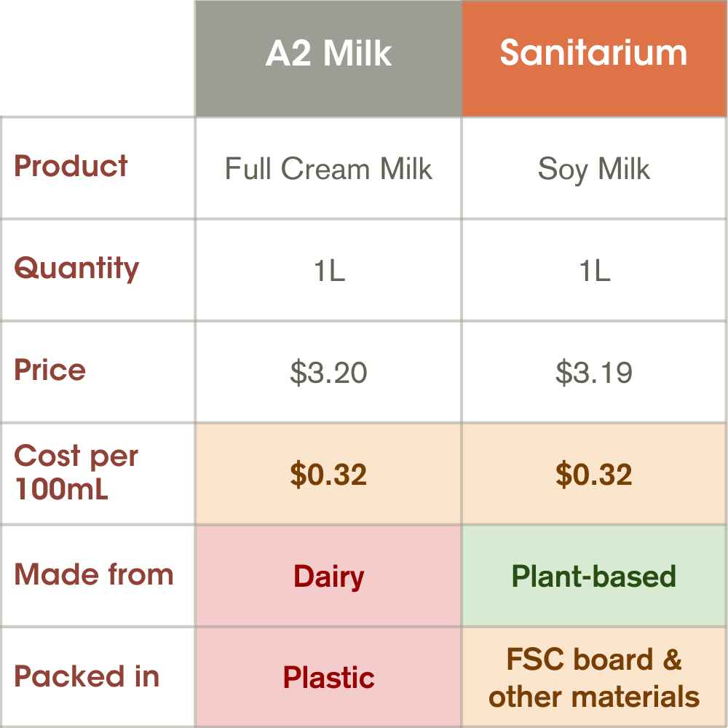The image size is (728, 728).
Task: Click the 1L quantity under Sanitarium
Action: pos(593,271)
